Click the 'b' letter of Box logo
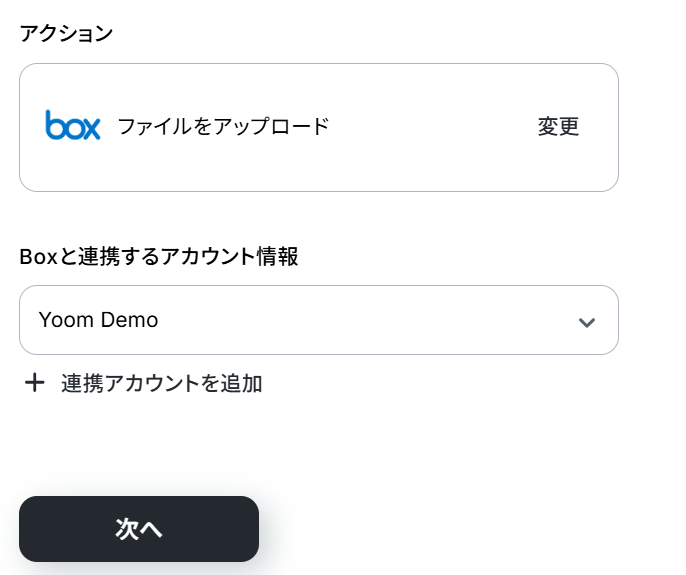Image resolution: width=686 pixels, height=575 pixels. (x=54, y=124)
